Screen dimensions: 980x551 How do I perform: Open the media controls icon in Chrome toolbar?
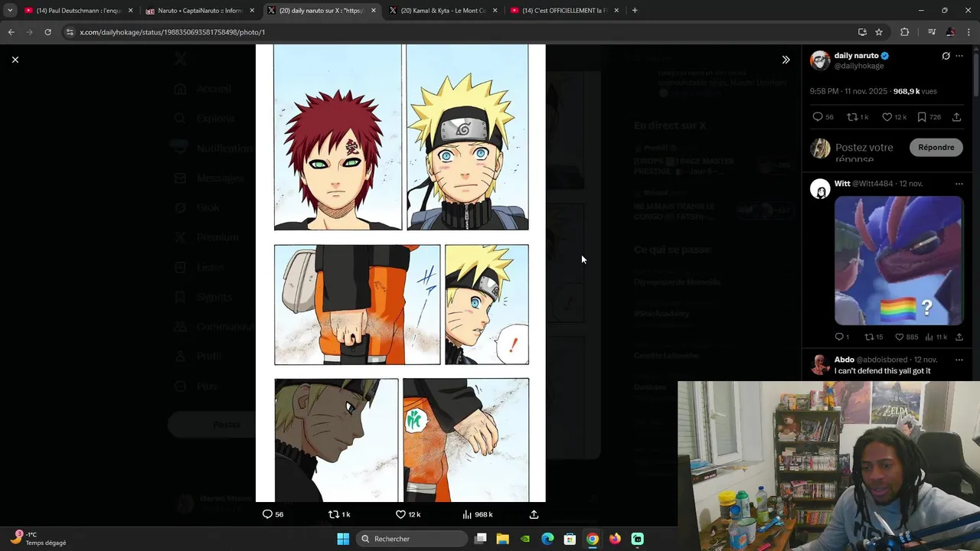[932, 32]
